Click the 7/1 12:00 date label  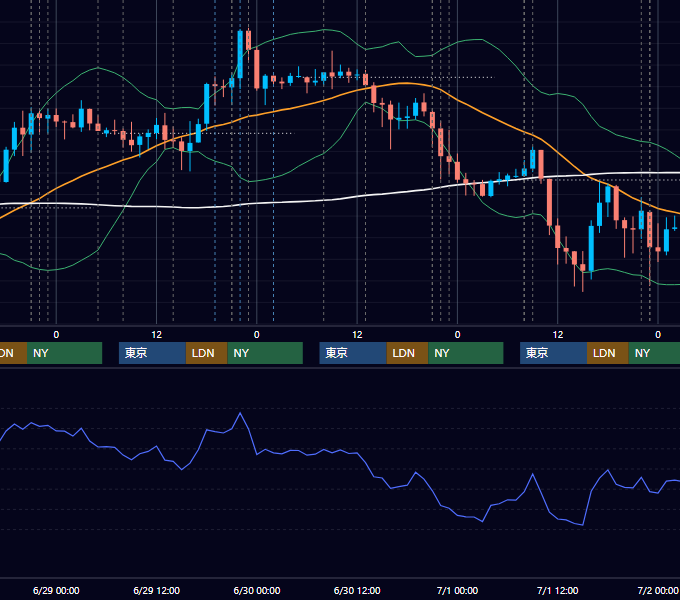pyautogui.click(x=557, y=590)
